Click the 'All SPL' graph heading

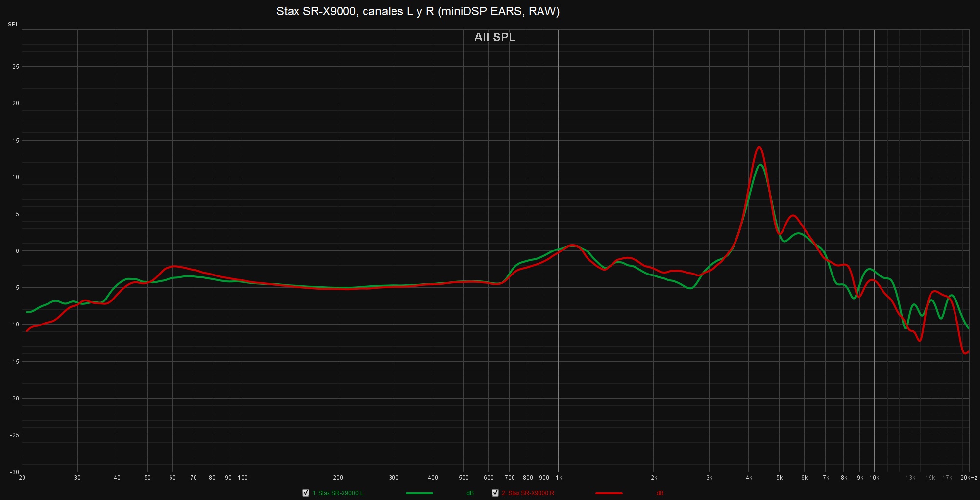494,37
